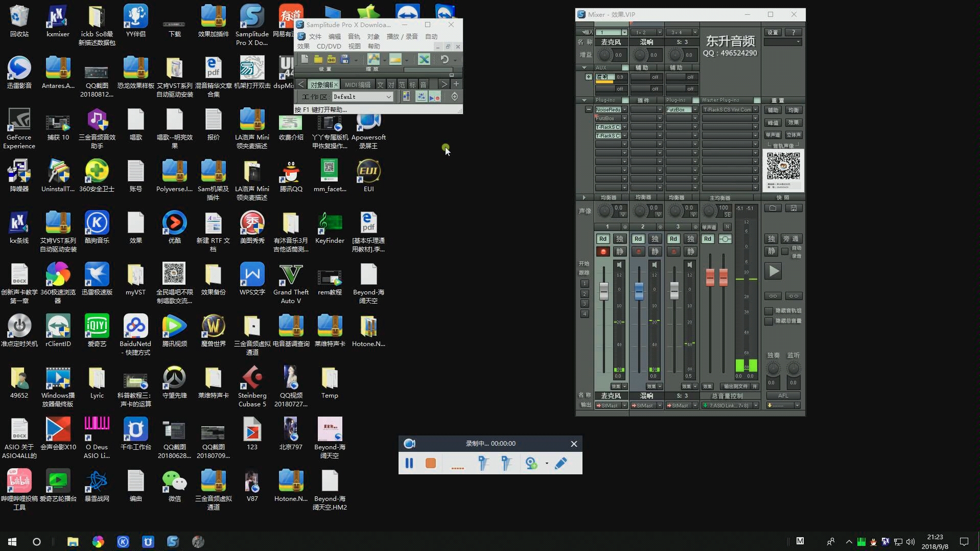Image resolution: width=980 pixels, height=551 pixels.
Task: Click the speaker icon on 麦克风 channel
Action: (x=619, y=265)
